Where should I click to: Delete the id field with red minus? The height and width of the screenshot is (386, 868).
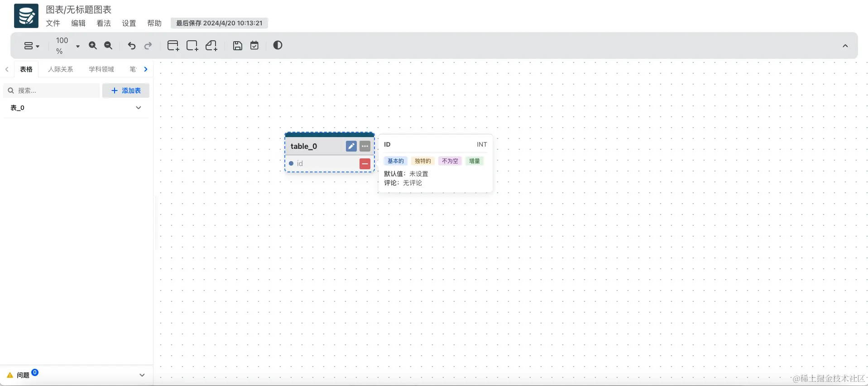tap(365, 164)
